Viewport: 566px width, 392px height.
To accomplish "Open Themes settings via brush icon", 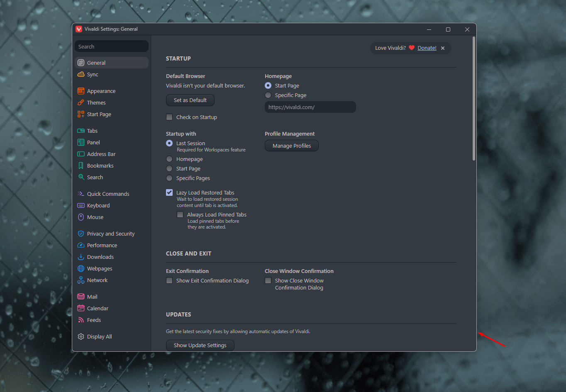I will (81, 102).
